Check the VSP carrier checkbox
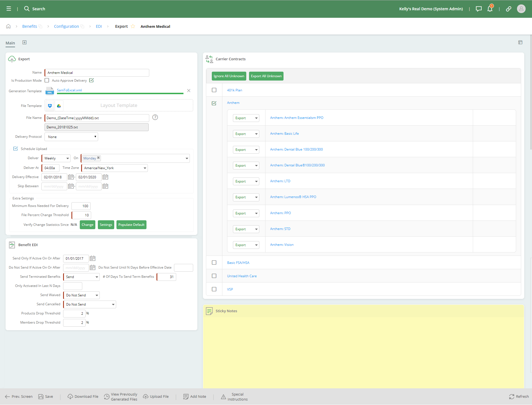Image resolution: width=532 pixels, height=405 pixels. pyautogui.click(x=214, y=289)
